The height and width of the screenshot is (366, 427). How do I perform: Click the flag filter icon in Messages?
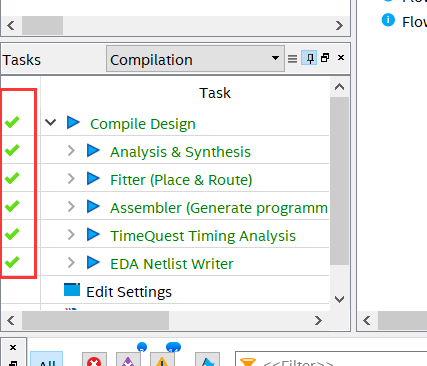click(207, 360)
